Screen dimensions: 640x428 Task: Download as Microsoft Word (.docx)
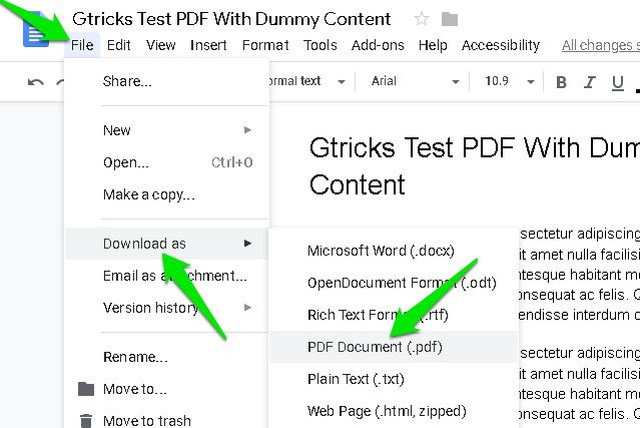click(x=394, y=251)
